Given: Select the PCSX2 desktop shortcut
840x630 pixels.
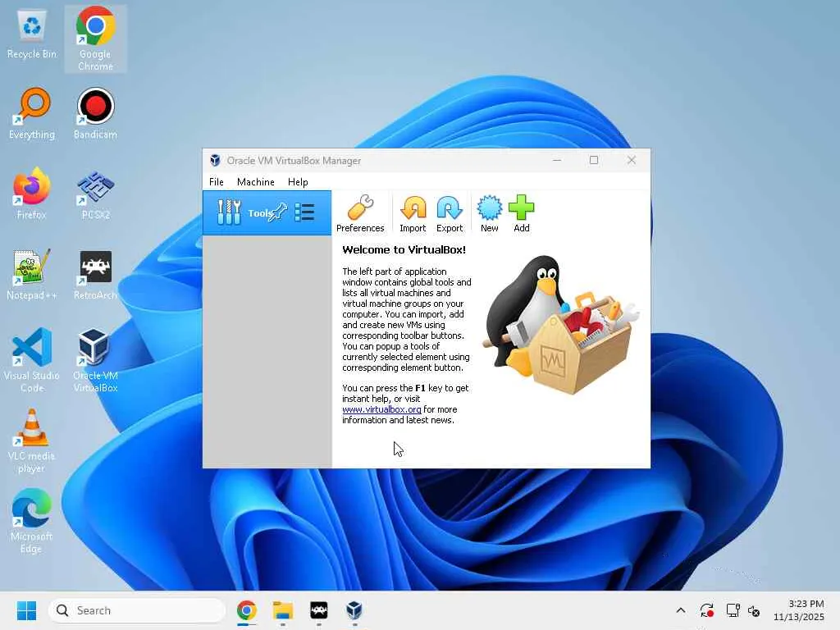Looking at the screenshot, I should (95, 194).
